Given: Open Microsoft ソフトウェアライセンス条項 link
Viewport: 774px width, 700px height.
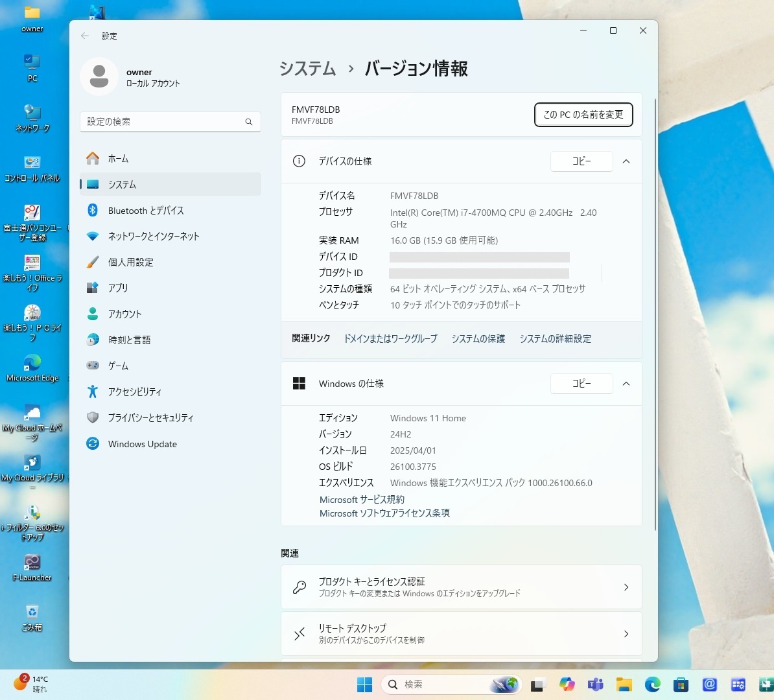Looking at the screenshot, I should point(384,513).
